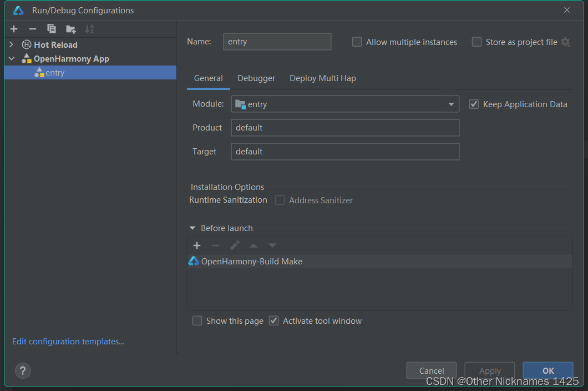Image resolution: width=588 pixels, height=391 pixels.
Task: Click inside the Name input field
Action: (x=277, y=42)
